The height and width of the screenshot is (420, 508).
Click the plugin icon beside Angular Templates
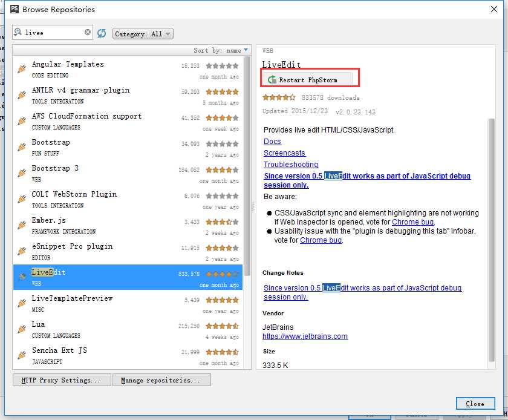tap(22, 69)
